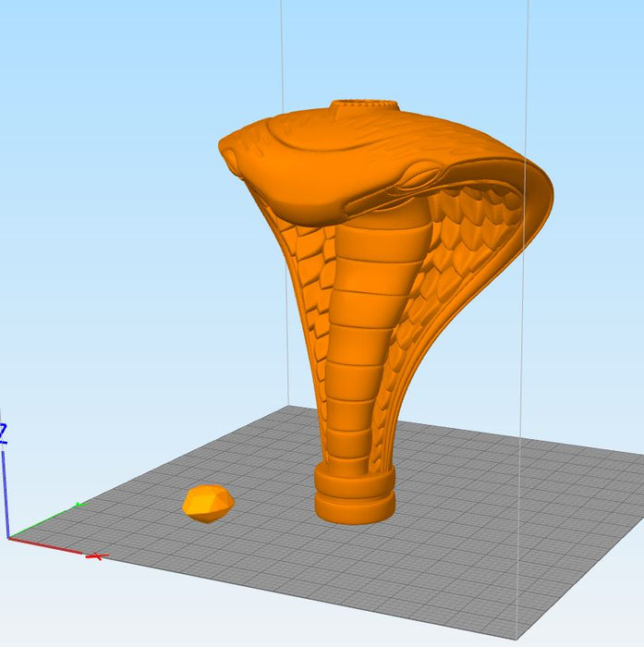Click the axis origin where the lines meet
The height and width of the screenshot is (647, 644).
(x=9, y=536)
